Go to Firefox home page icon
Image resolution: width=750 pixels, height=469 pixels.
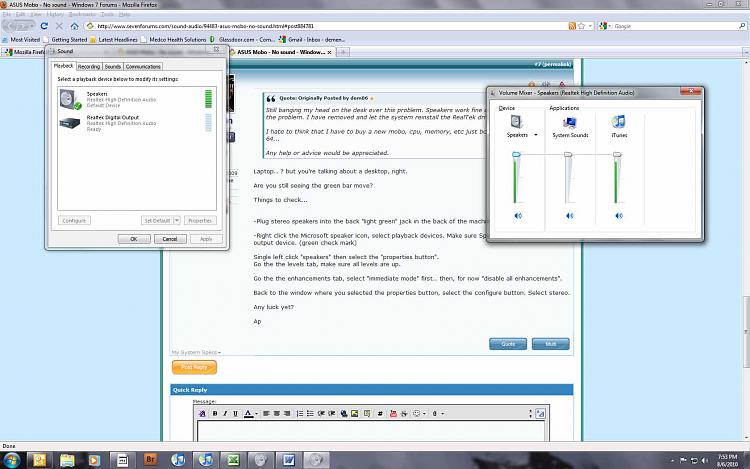pyautogui.click(x=74, y=26)
